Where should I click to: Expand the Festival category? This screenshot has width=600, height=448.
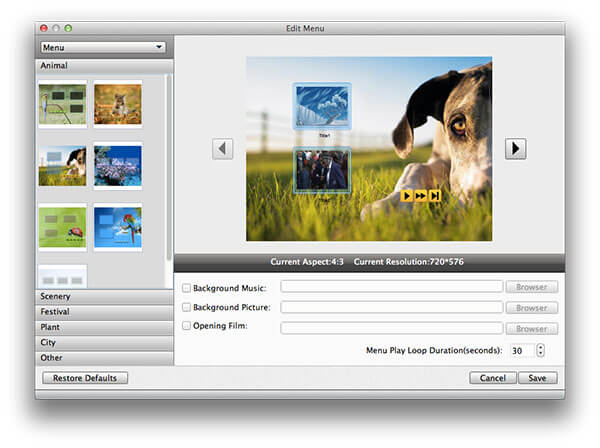coord(104,312)
